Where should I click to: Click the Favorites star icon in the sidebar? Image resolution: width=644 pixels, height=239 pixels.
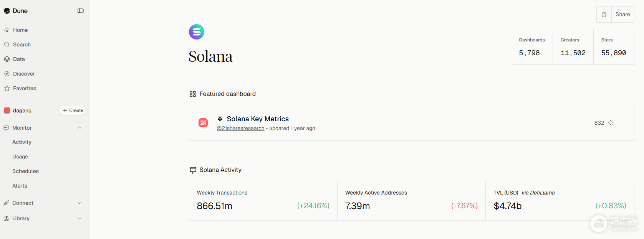pos(7,88)
